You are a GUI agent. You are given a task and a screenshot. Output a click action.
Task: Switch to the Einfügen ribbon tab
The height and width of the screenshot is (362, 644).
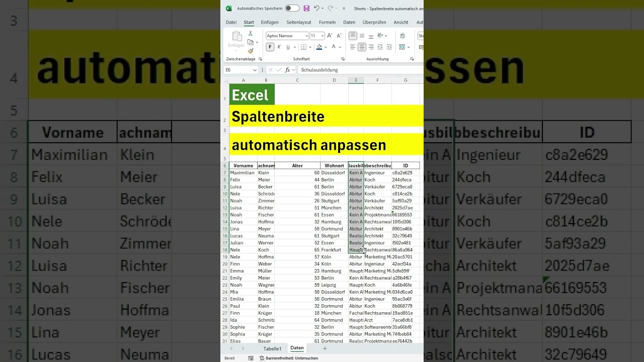270,22
